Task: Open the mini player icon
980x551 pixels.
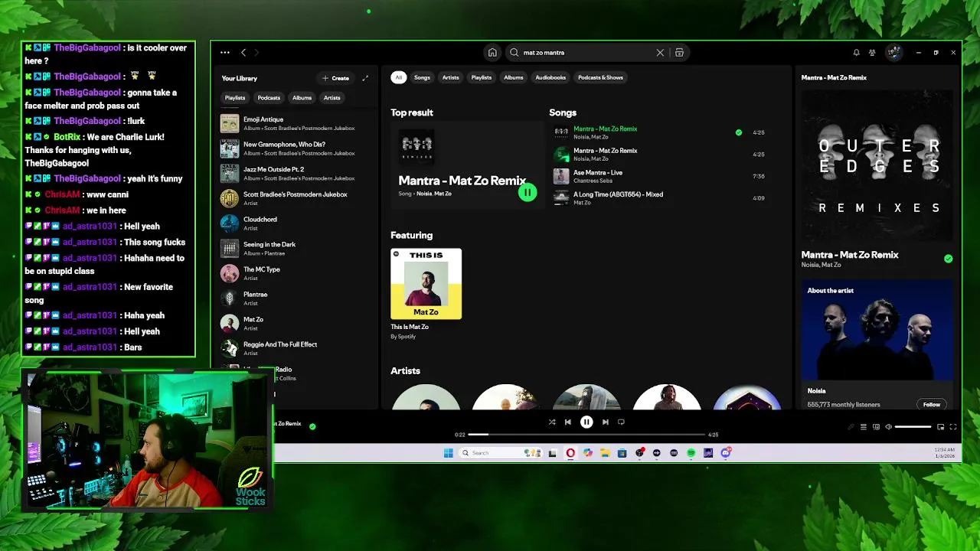Action: (941, 427)
